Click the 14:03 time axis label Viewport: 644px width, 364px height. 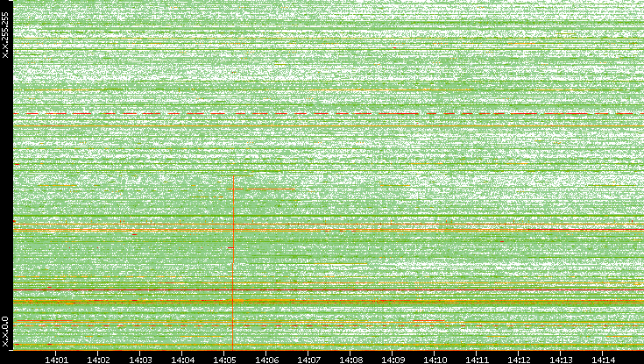coord(140,360)
